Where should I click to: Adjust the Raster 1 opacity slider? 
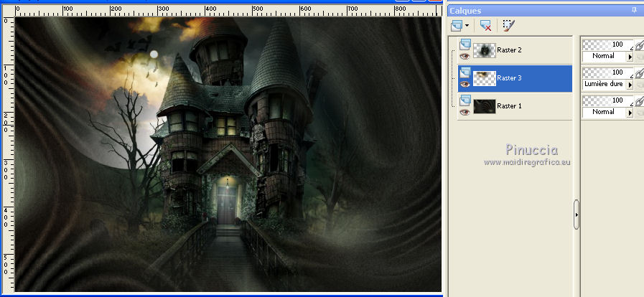click(x=608, y=100)
